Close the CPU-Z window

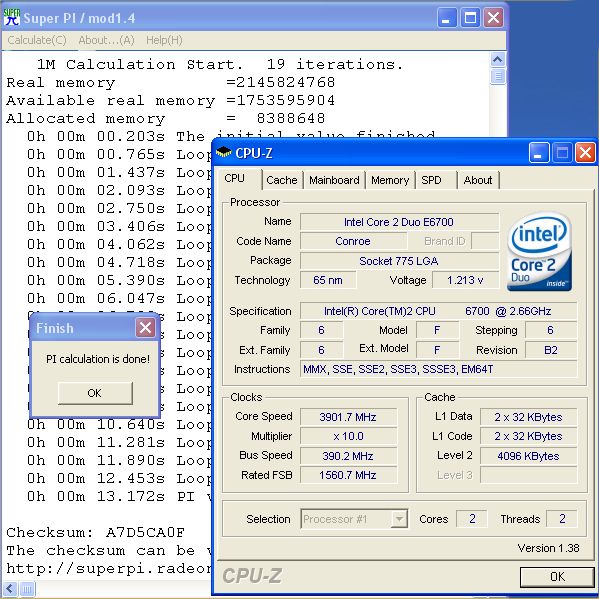[585, 153]
